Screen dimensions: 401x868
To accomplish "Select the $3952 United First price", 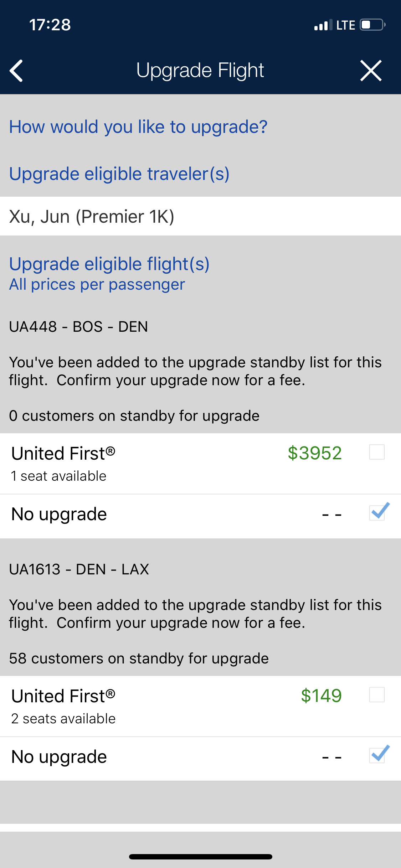I will click(314, 453).
